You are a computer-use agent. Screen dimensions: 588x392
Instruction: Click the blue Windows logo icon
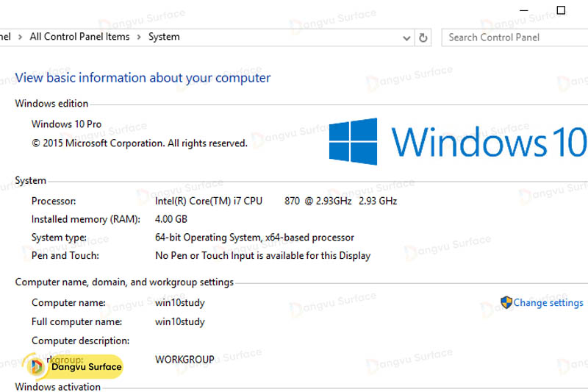tap(353, 142)
